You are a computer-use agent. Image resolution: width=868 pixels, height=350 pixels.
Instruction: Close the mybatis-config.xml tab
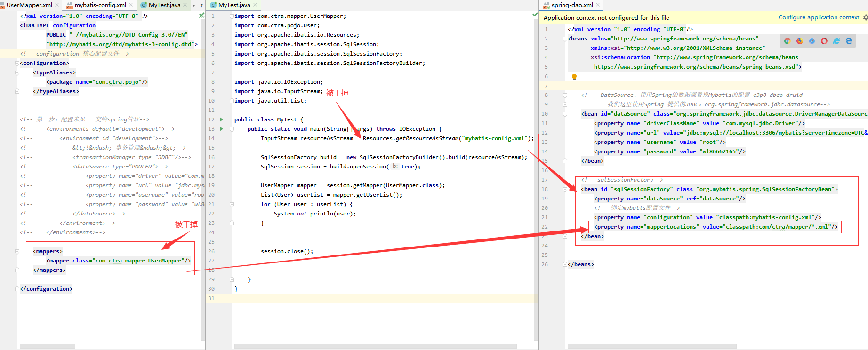[131, 5]
